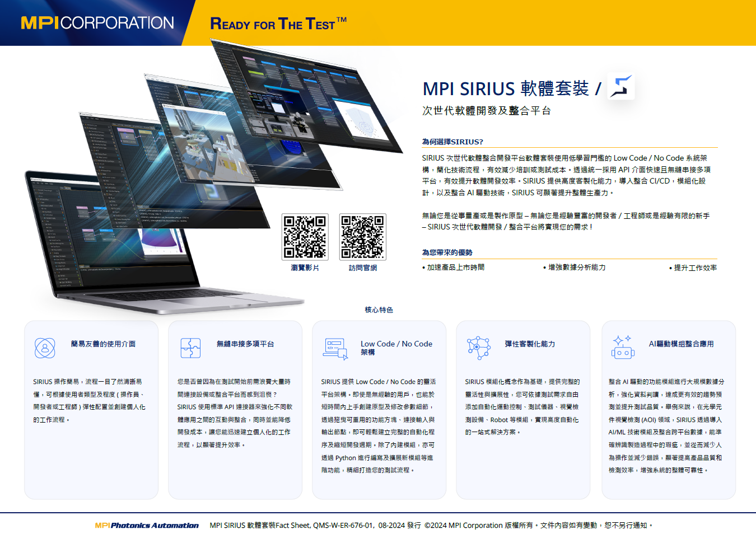This screenshot has width=756, height=534.
Task: Click the AI robot sparkle icon
Action: coord(623,347)
